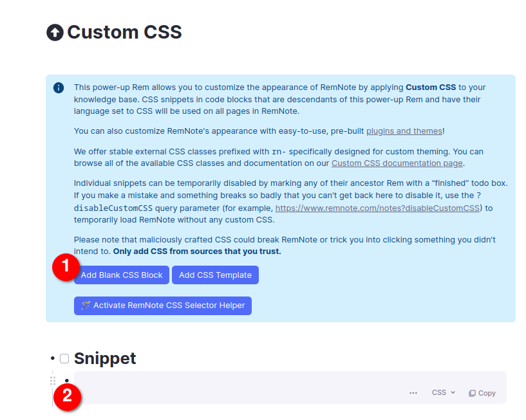Click the Custom CSS page title
526x420 pixels.
coord(124,32)
